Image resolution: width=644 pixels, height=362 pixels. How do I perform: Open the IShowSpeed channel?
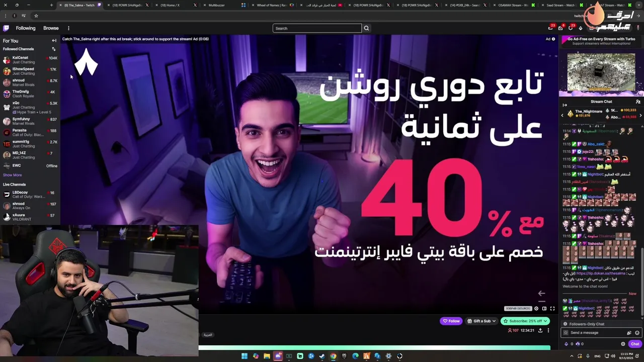click(30, 71)
